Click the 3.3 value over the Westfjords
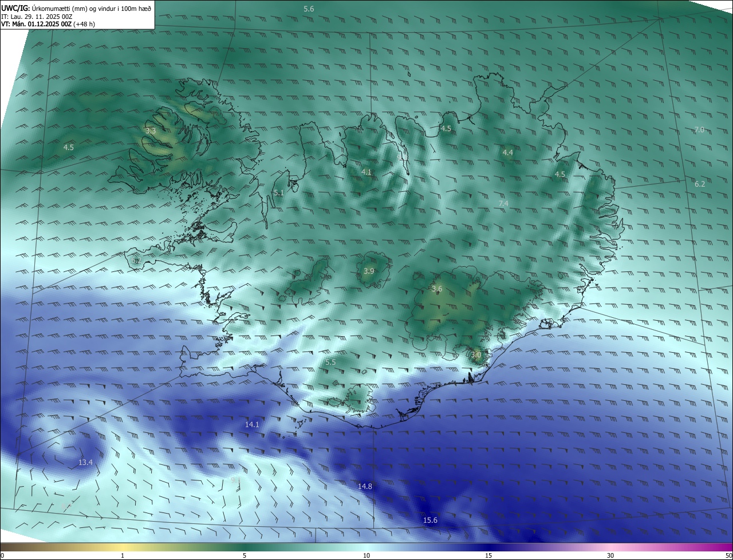733x560 pixels. (x=151, y=131)
